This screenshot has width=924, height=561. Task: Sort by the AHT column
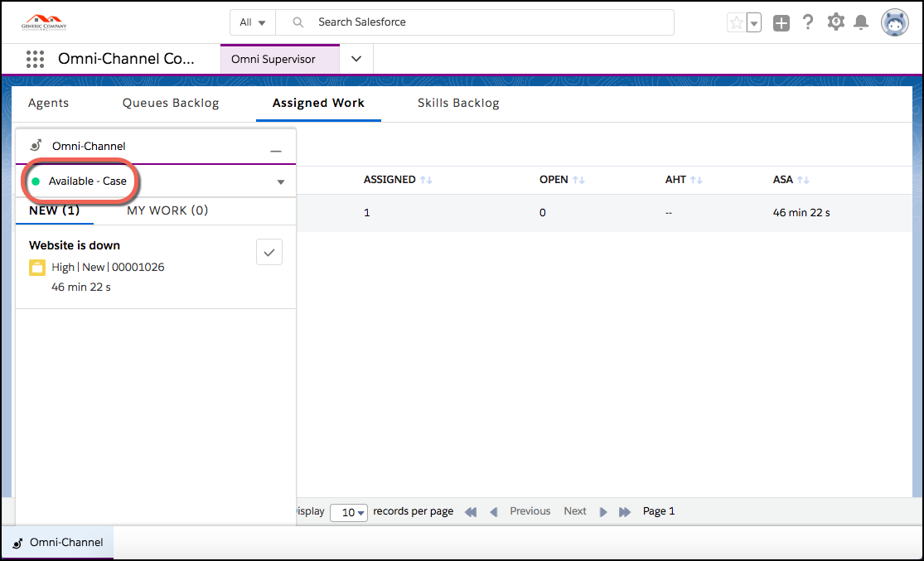tap(684, 180)
